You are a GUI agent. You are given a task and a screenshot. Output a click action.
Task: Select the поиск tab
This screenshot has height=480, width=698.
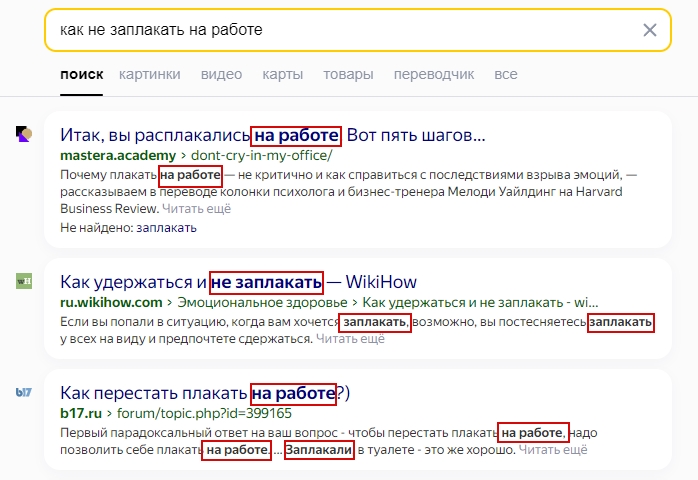click(81, 74)
